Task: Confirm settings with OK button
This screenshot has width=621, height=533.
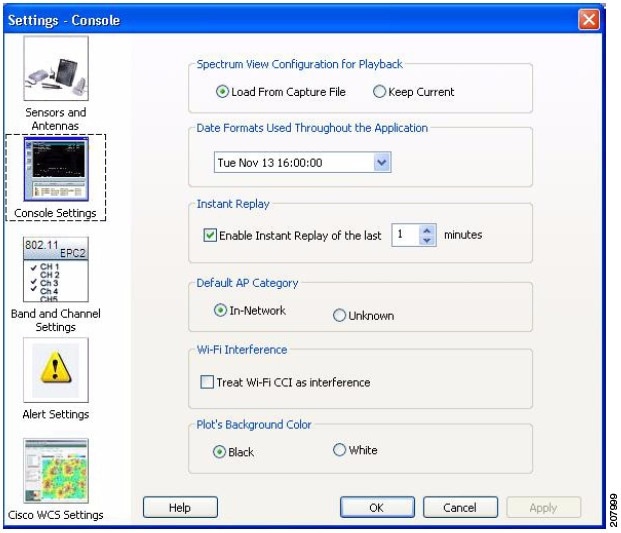Action: click(x=377, y=507)
